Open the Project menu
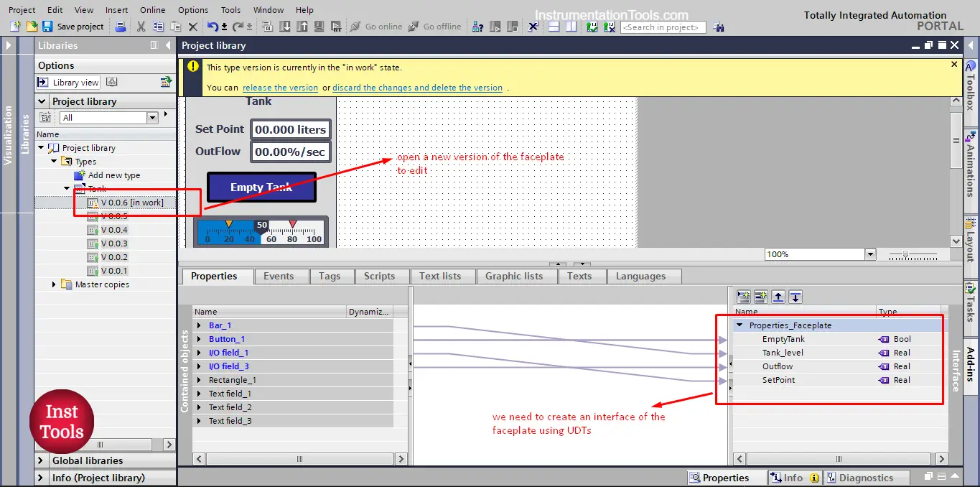980x487 pixels. [x=22, y=10]
